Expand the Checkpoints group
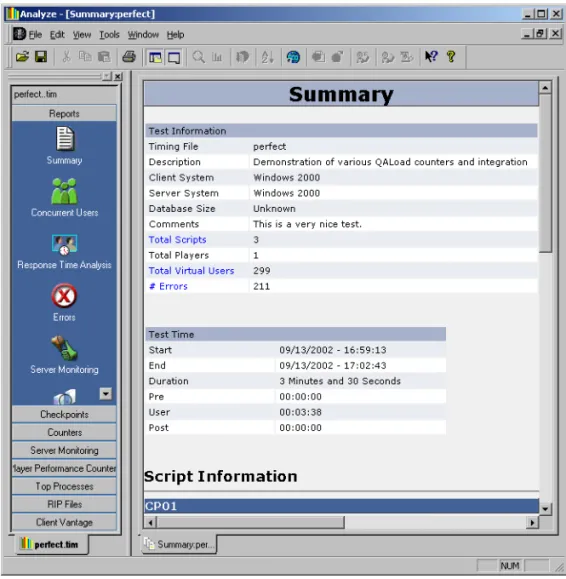The width and height of the screenshot is (566, 579). [64, 414]
